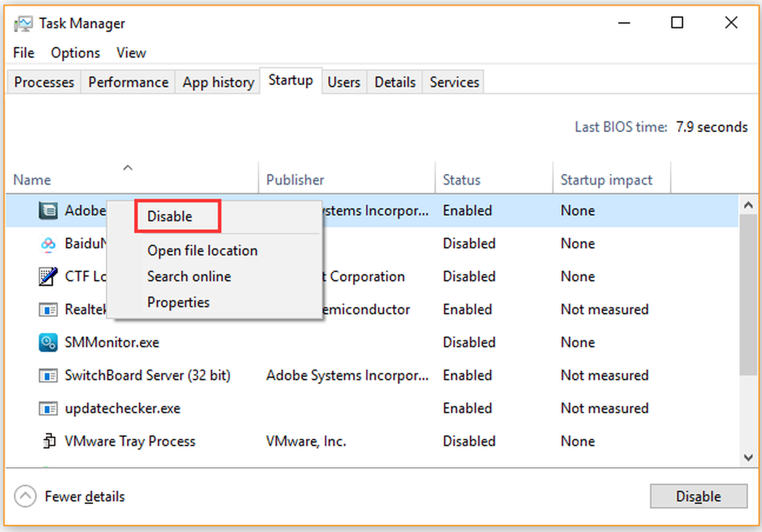Choose Open file location in context menu

(x=203, y=251)
